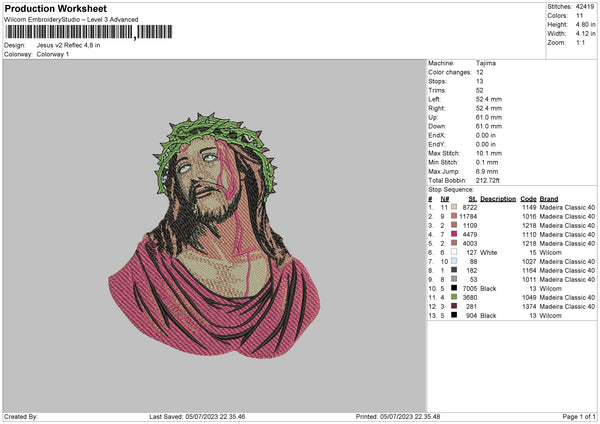600x424 pixels.
Task: Click the Jesus embroidery design preview
Action: coord(214,235)
